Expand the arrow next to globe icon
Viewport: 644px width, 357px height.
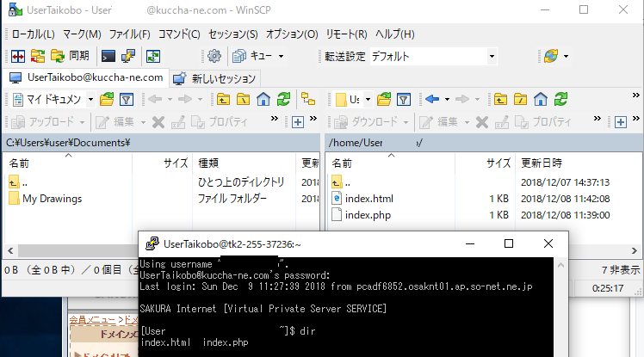click(566, 56)
